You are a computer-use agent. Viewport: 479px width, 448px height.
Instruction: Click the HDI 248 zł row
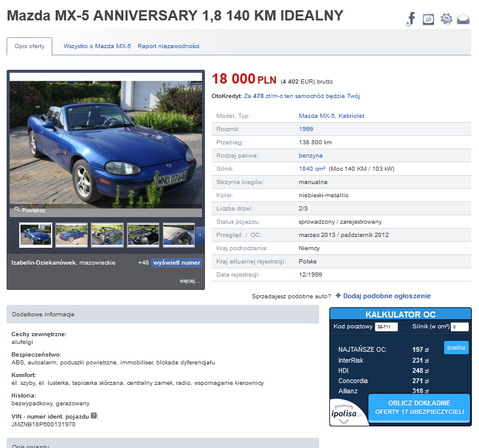coord(383,370)
